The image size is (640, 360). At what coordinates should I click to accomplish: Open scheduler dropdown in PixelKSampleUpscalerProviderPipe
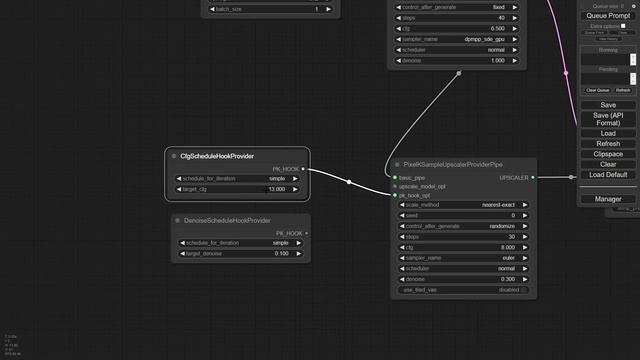tap(464, 269)
